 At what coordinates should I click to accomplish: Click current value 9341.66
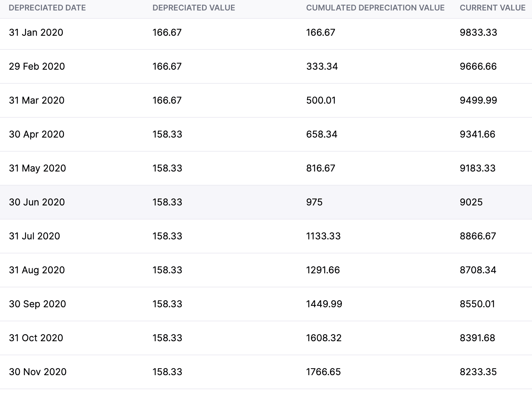click(477, 134)
